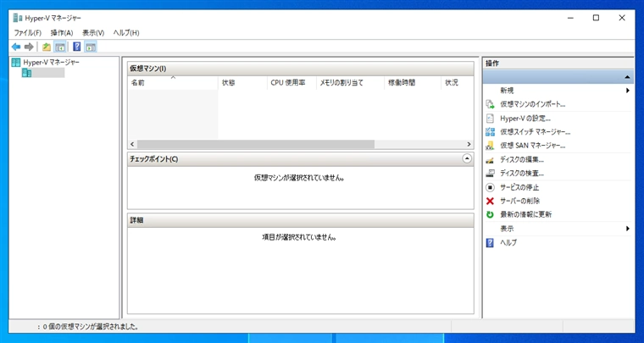644x343 pixels.
Task: Sort by 状況 column header
Action: (x=457, y=83)
